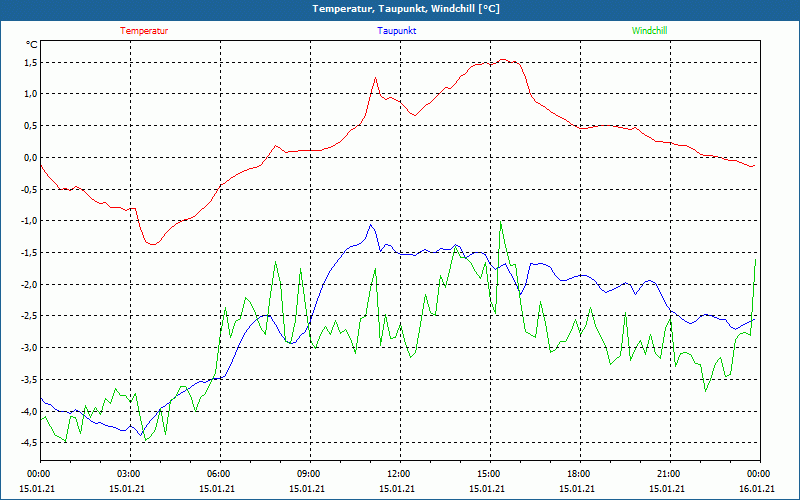
Task: Click the 03:00 time axis label
Action: coord(131,473)
